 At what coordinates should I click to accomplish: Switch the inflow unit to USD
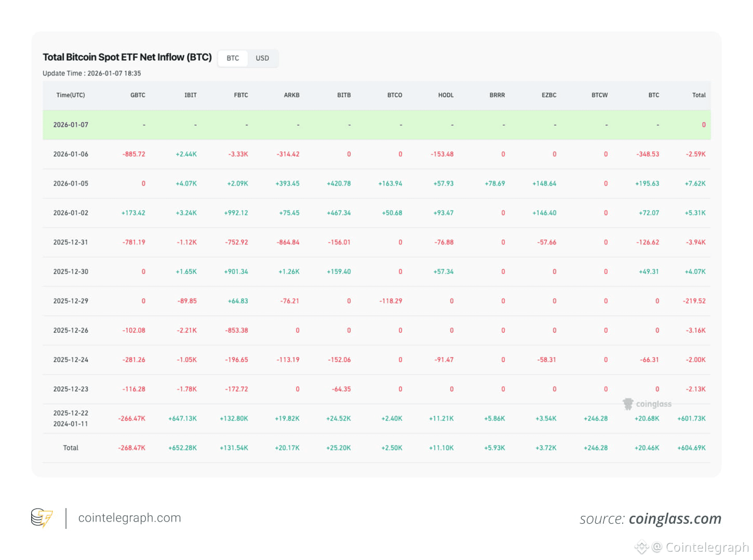coord(262,58)
